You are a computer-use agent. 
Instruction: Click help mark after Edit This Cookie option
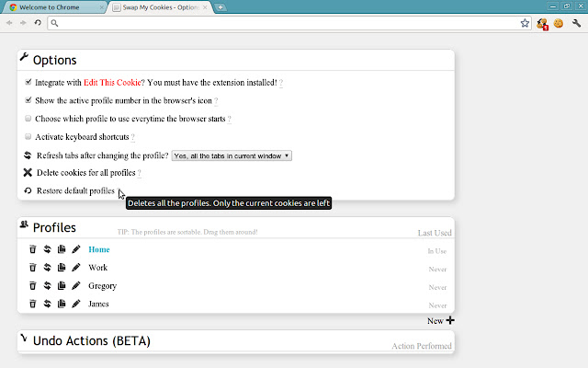click(x=281, y=83)
